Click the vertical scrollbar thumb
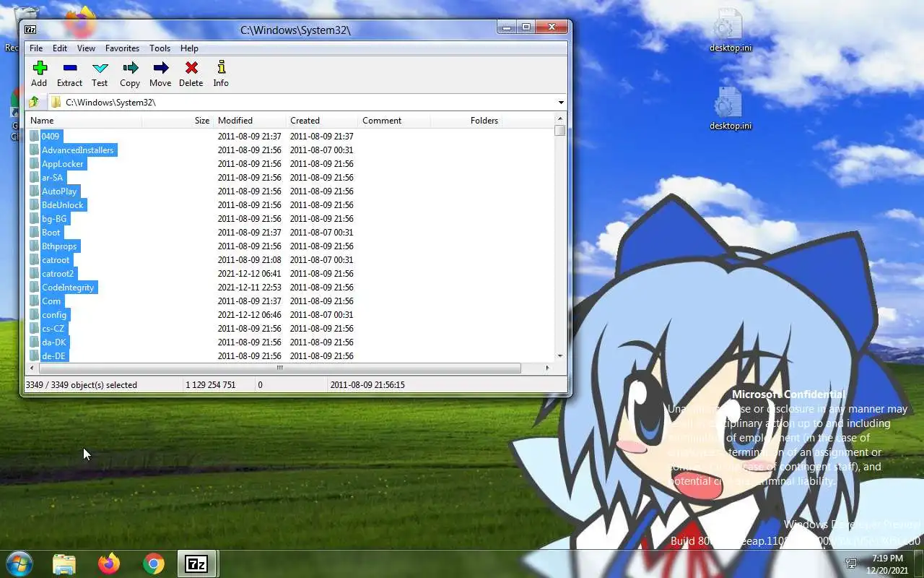 click(560, 131)
